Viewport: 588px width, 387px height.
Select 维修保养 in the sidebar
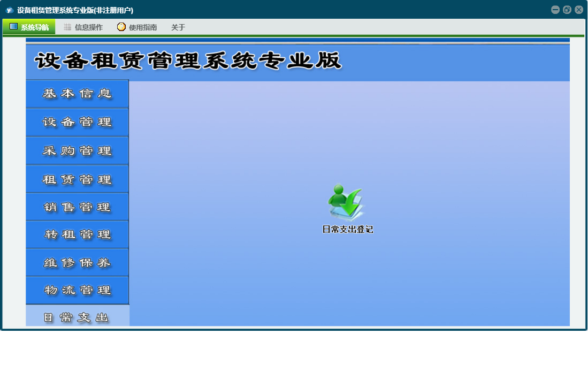(x=77, y=262)
